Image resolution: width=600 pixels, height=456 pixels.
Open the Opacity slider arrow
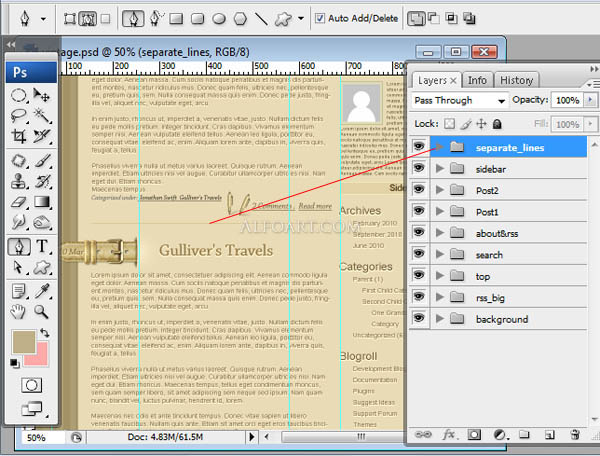pos(590,100)
